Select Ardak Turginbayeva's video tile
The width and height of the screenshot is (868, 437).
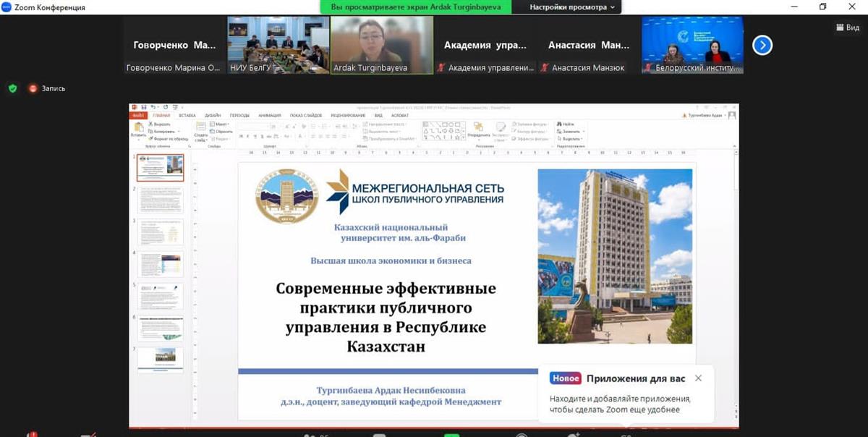point(381,45)
